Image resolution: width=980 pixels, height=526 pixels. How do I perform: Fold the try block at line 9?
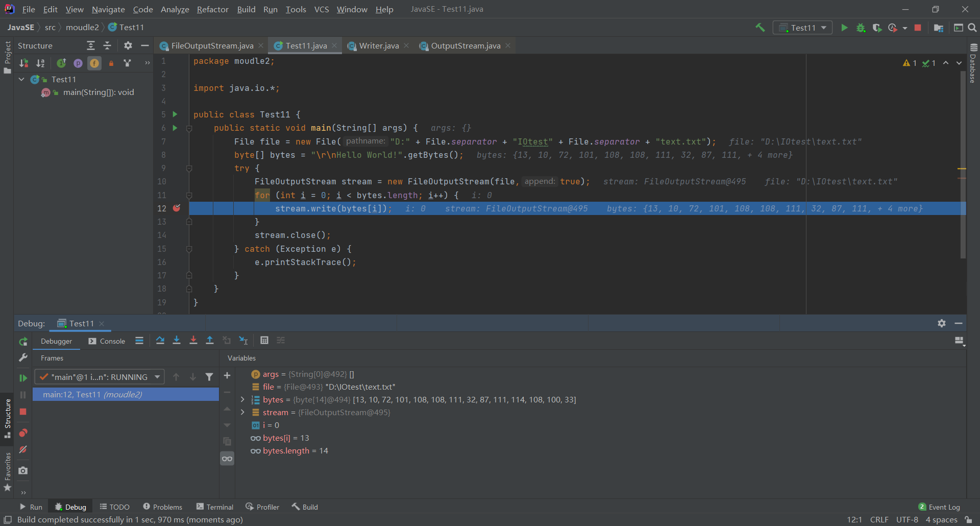(x=189, y=168)
